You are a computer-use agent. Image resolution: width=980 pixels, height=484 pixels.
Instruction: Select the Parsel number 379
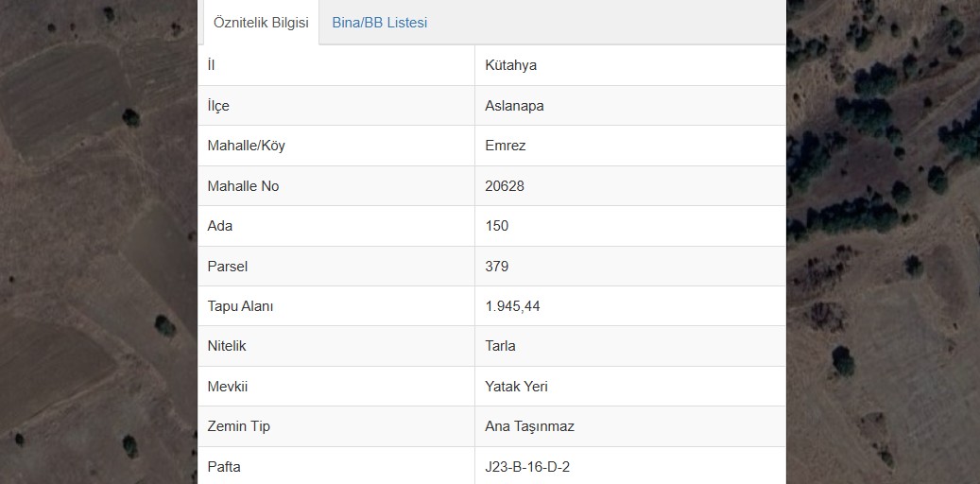[x=497, y=267]
